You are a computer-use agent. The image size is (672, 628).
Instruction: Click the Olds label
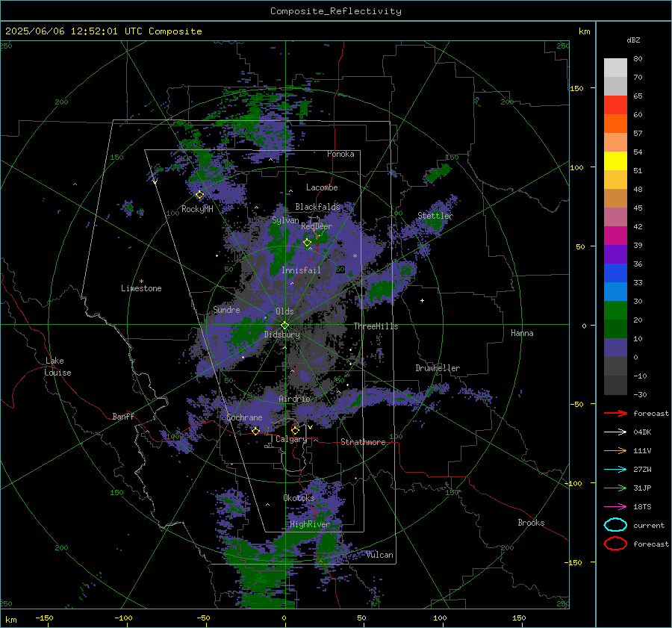click(x=284, y=311)
